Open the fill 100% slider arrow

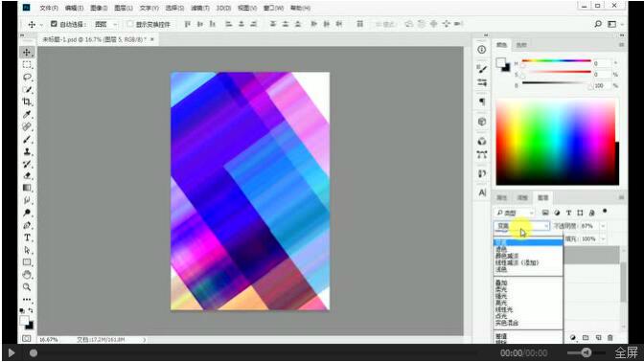click(603, 238)
